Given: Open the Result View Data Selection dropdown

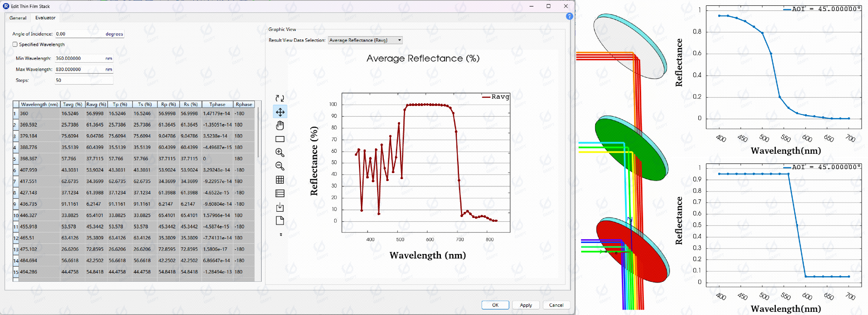Looking at the screenshot, I should pyautogui.click(x=365, y=40).
